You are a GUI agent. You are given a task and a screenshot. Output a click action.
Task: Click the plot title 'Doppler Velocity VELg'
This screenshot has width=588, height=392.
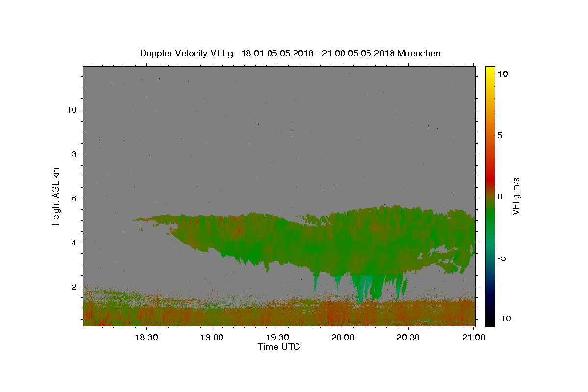pyautogui.click(x=188, y=53)
